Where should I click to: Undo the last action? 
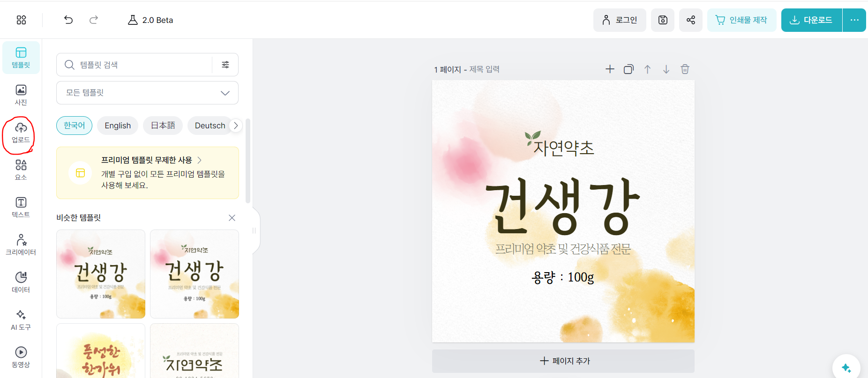point(68,20)
